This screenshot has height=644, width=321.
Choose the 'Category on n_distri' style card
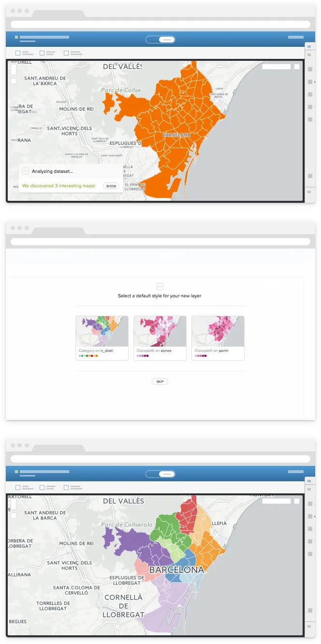tap(102, 338)
